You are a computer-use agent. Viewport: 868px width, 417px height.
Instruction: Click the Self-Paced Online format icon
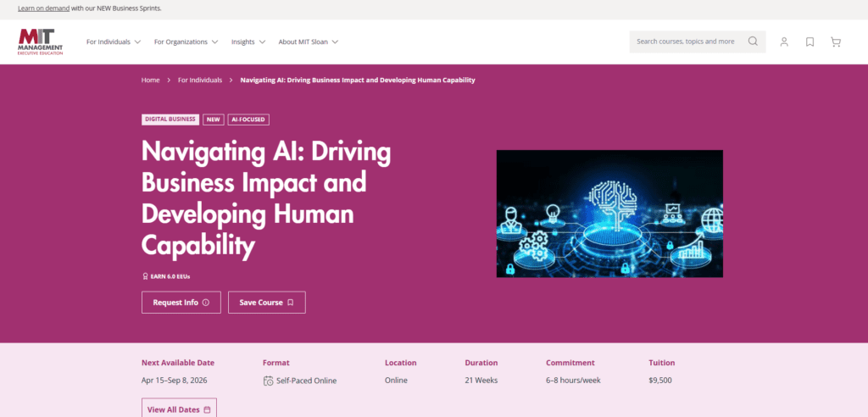click(x=269, y=381)
